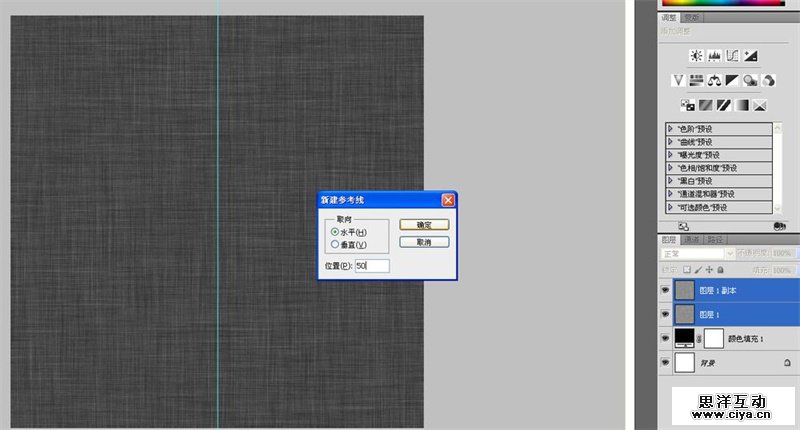Switch to the 路径 paths tab
The width and height of the screenshot is (800, 430).
(x=715, y=240)
